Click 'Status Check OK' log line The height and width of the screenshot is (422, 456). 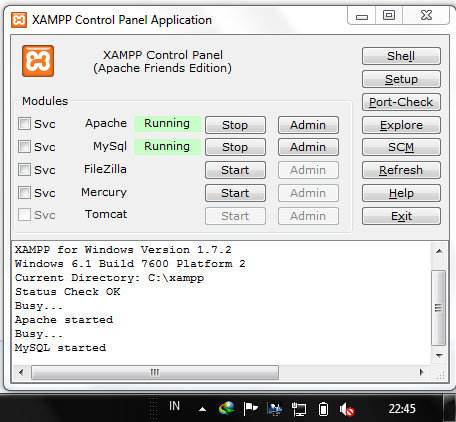tap(68, 292)
